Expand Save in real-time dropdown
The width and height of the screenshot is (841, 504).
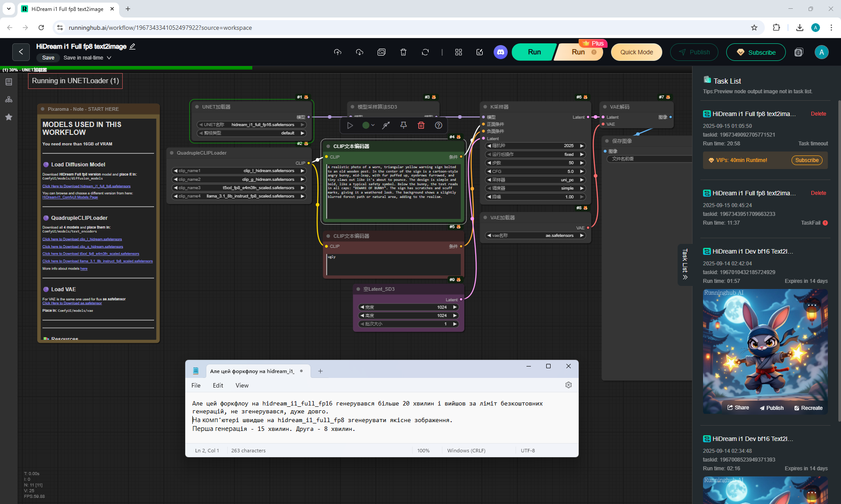(x=109, y=58)
